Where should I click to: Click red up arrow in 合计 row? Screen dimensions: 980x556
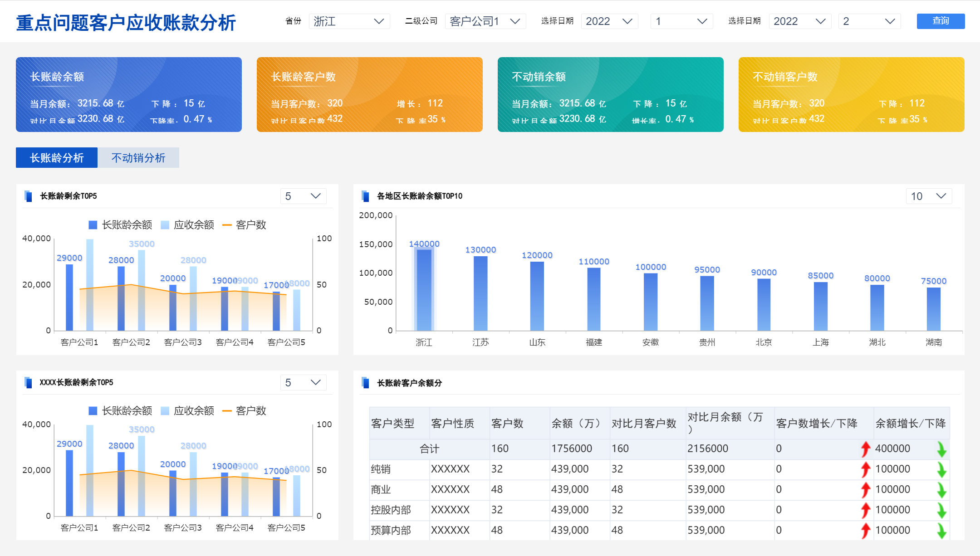[865, 449]
